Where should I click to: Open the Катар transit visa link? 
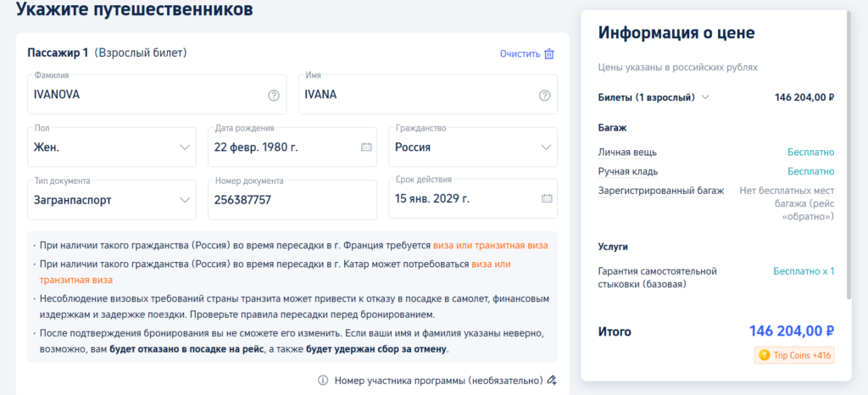point(491,264)
